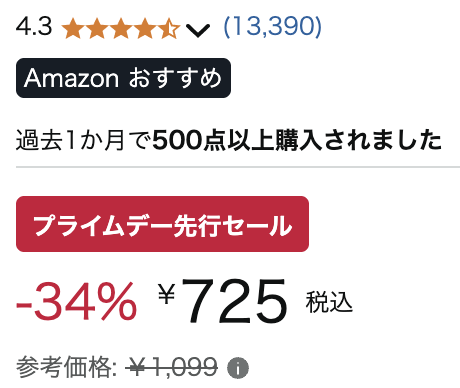Click the プライムデー先行セール red badge
This screenshot has width=460, height=388.
(162, 224)
